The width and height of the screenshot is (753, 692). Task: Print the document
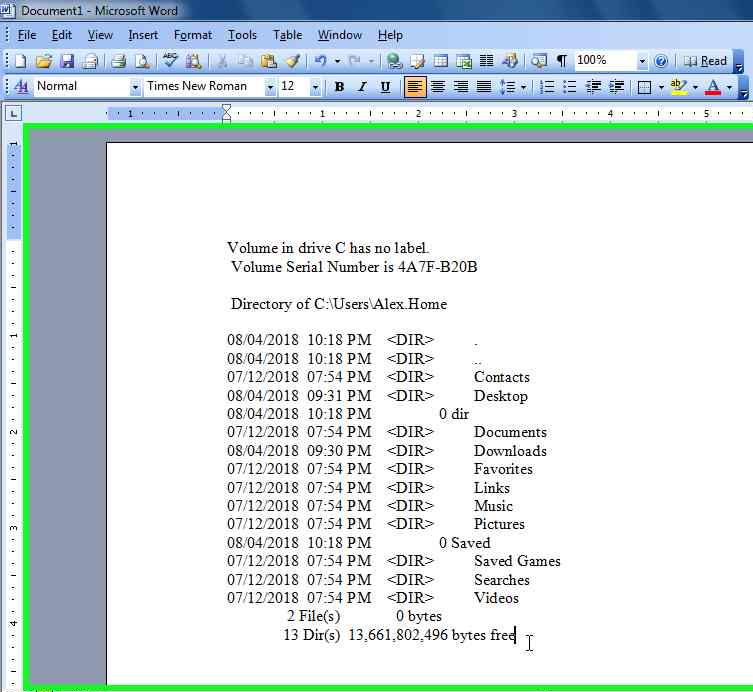(119, 61)
